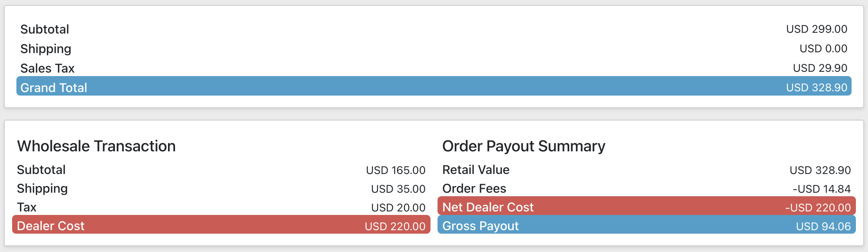Click the Retail Value label

[x=476, y=170]
